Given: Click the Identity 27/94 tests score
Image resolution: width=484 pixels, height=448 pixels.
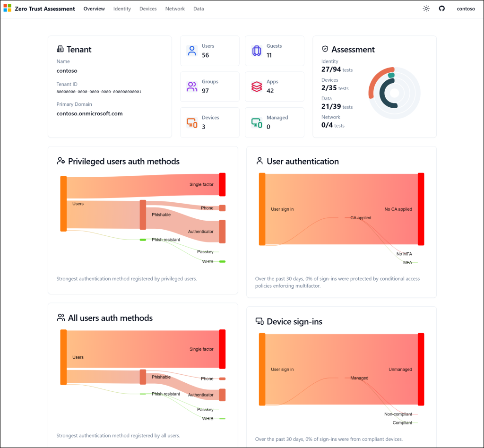Looking at the screenshot, I should (337, 69).
